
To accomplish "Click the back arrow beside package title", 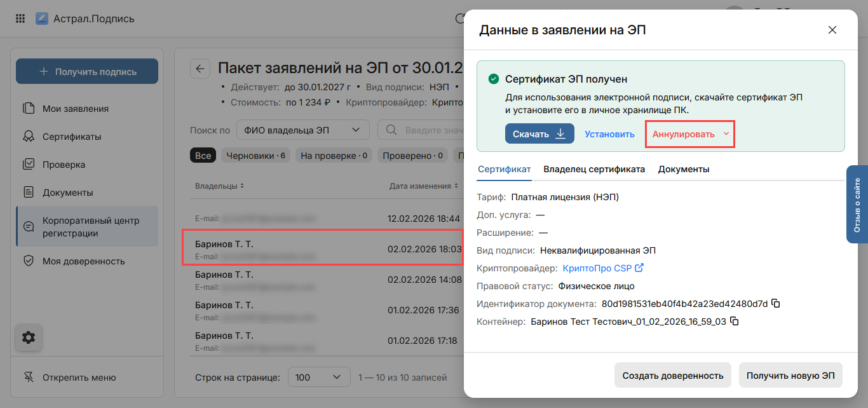I will pos(200,69).
